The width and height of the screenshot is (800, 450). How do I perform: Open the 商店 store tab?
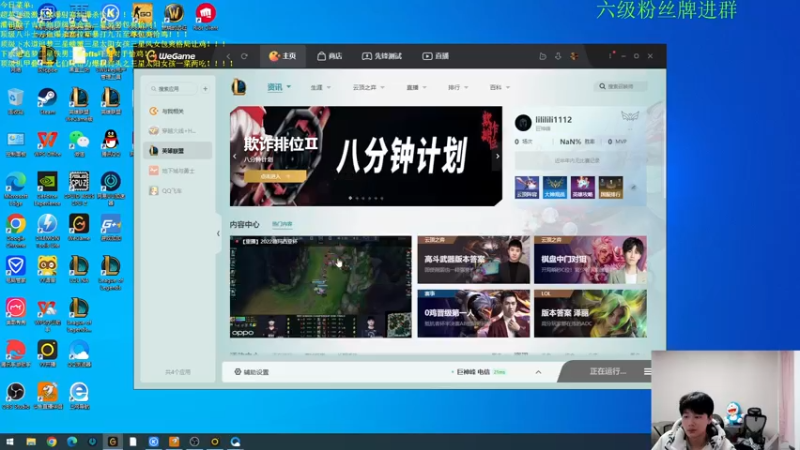[x=330, y=56]
